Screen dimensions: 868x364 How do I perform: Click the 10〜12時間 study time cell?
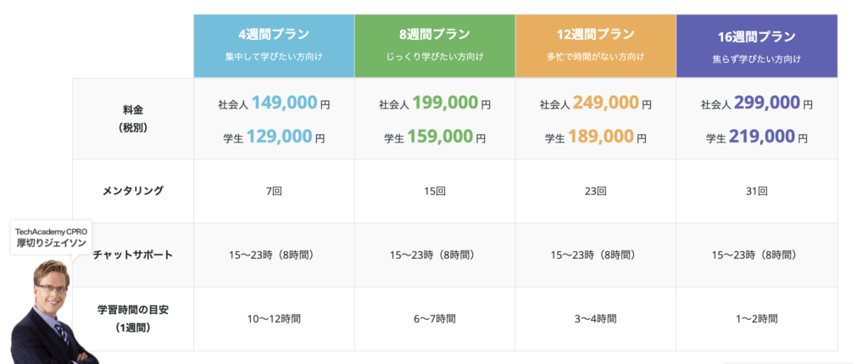(x=273, y=319)
